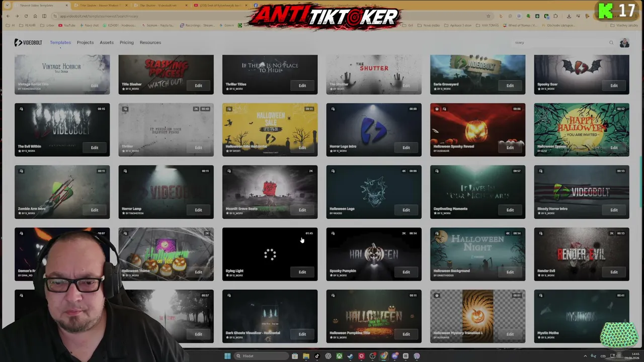Go to the Projects section

[85, 43]
